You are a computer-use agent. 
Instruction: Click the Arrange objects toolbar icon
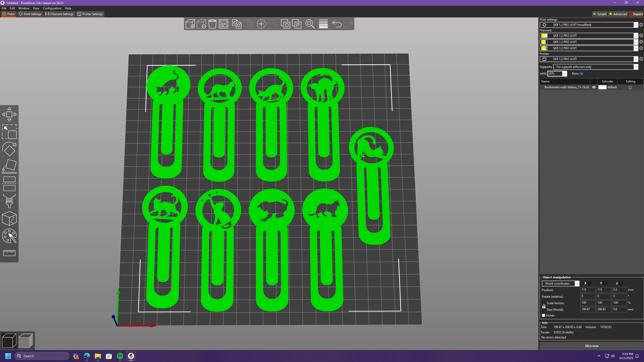(x=223, y=24)
